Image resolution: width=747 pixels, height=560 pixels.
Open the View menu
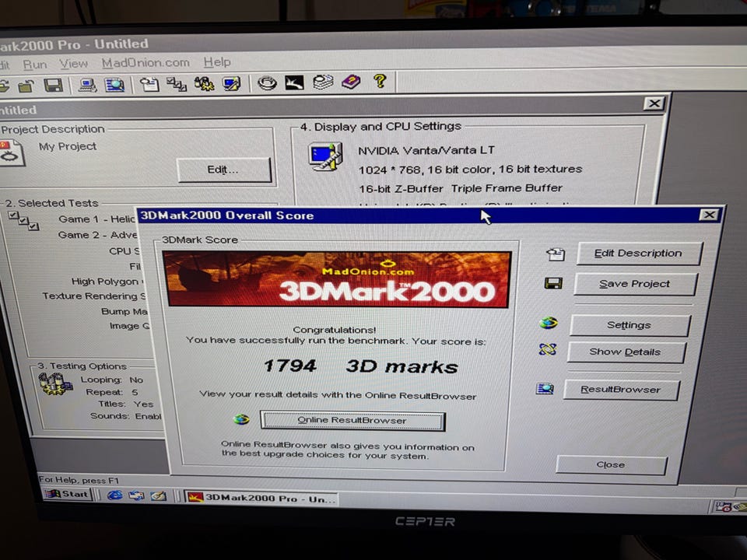click(73, 63)
